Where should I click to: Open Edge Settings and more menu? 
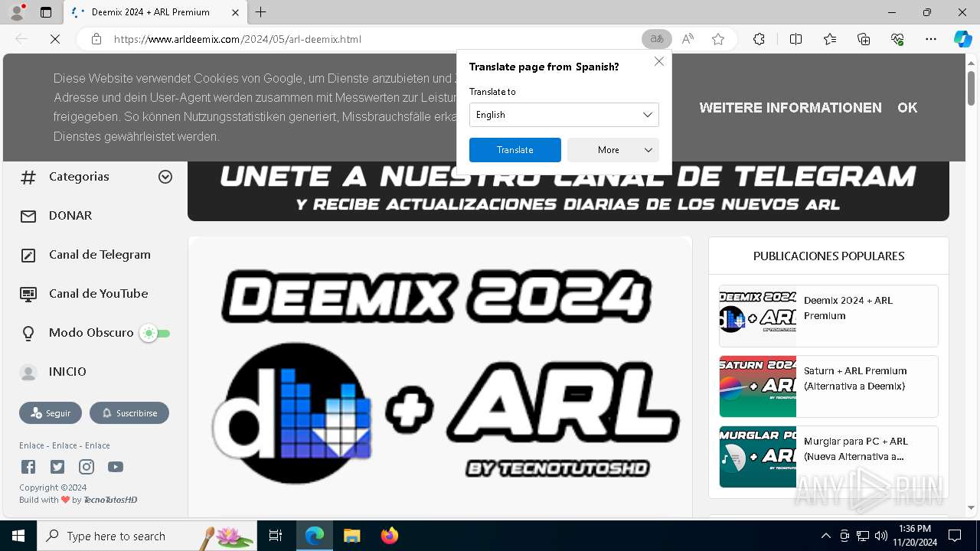click(931, 39)
